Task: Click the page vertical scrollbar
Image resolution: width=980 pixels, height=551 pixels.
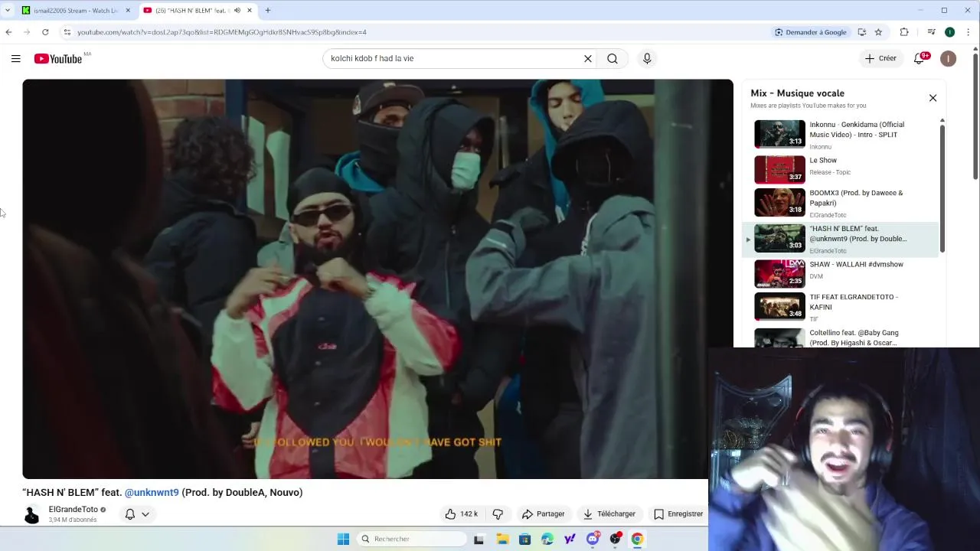Action: (x=975, y=115)
